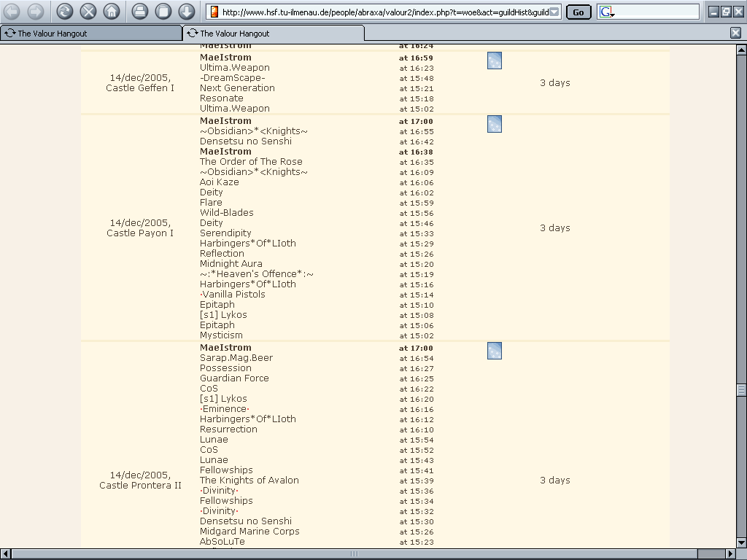Click 'Possession' guild name
This screenshot has height=560, width=747.
tap(225, 368)
